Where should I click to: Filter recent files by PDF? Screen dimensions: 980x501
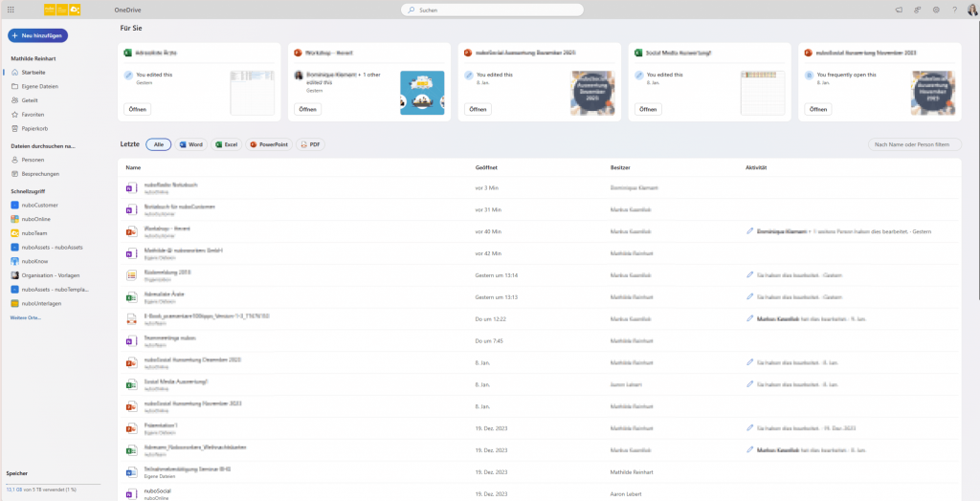[310, 144]
